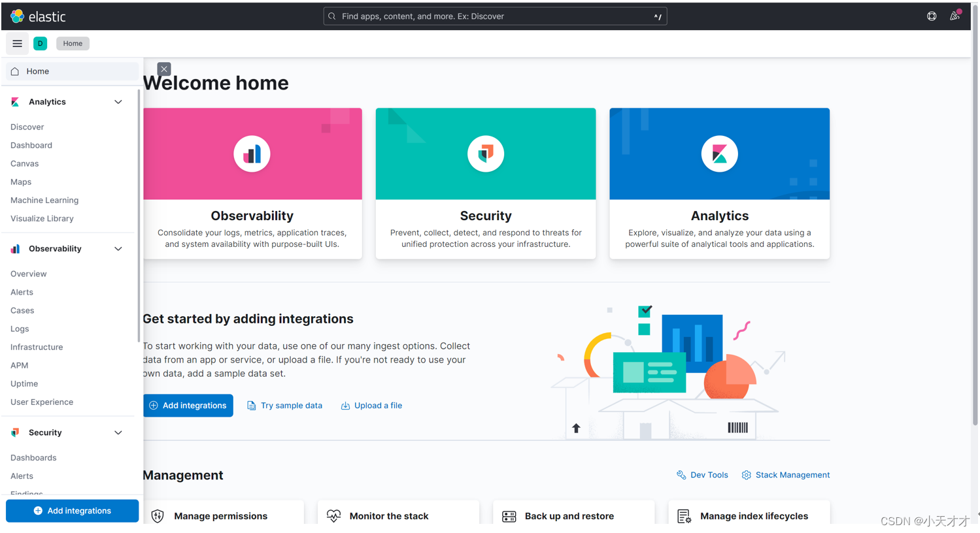Toggle the hamburger navigation menu
The width and height of the screenshot is (980, 533).
pyautogui.click(x=17, y=43)
